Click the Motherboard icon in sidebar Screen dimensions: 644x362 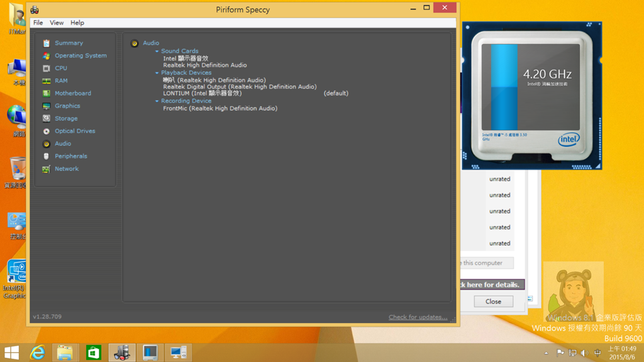click(47, 93)
